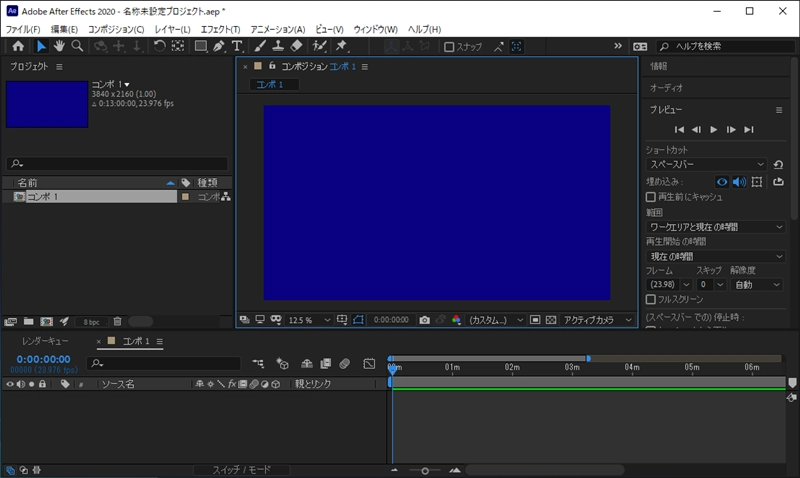Select the Type (T) tool

[237, 46]
